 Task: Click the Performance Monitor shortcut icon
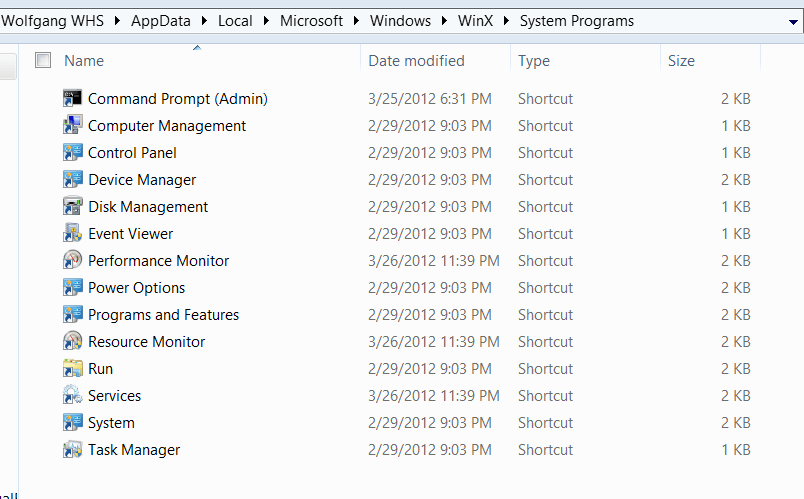[x=72, y=261]
